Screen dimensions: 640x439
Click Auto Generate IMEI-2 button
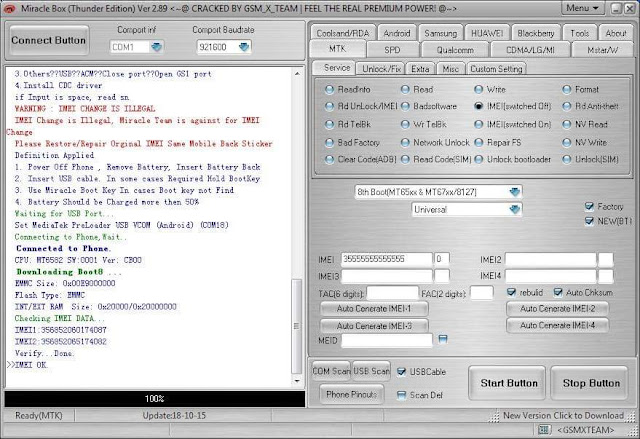click(x=558, y=309)
